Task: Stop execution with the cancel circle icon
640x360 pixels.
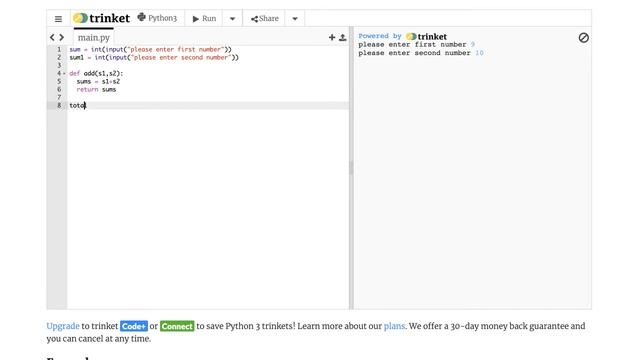Action: click(x=584, y=38)
